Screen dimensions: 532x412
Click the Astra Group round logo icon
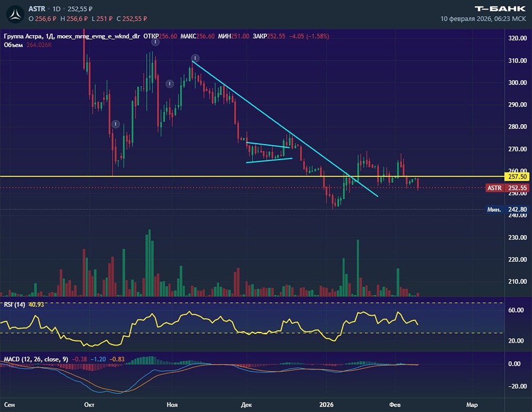tap(15, 14)
